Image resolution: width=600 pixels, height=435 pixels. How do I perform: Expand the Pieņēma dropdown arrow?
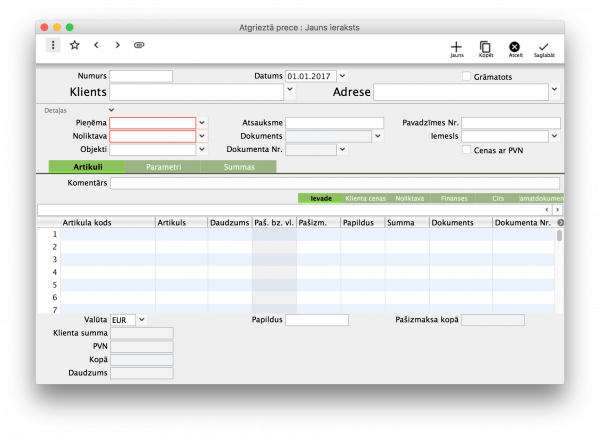point(202,123)
